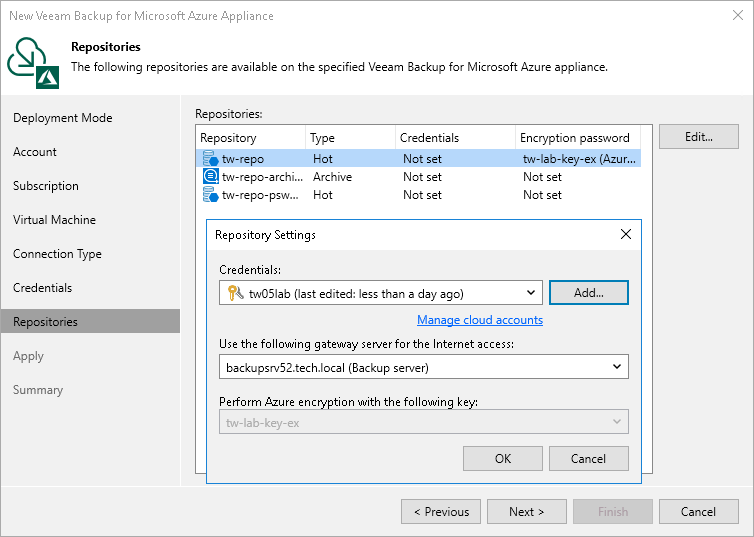Proceed with the Next > button
The width and height of the screenshot is (754, 537).
point(527,511)
